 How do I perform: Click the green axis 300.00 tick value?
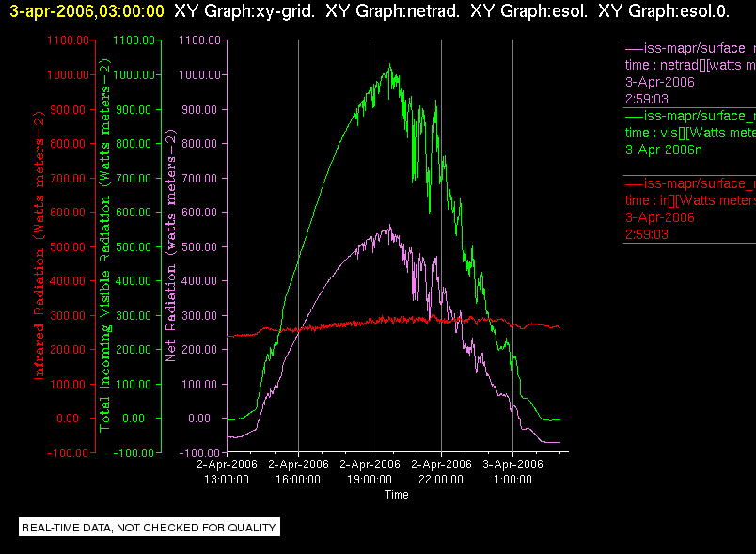pos(134,316)
